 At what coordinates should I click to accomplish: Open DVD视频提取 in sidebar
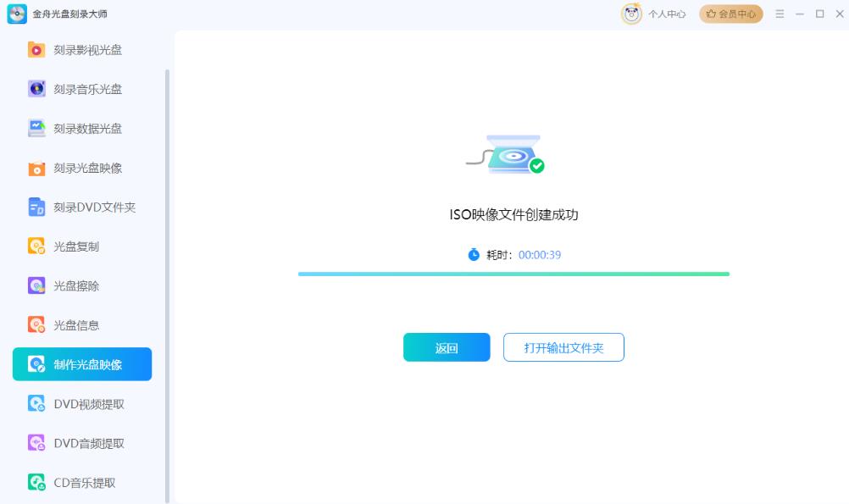(82, 404)
